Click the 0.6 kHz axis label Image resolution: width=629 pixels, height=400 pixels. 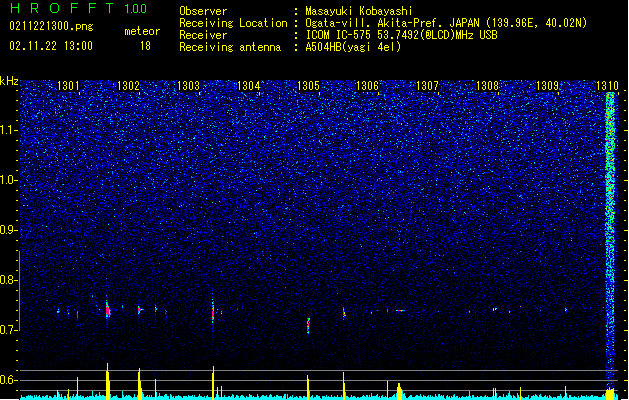point(9,380)
